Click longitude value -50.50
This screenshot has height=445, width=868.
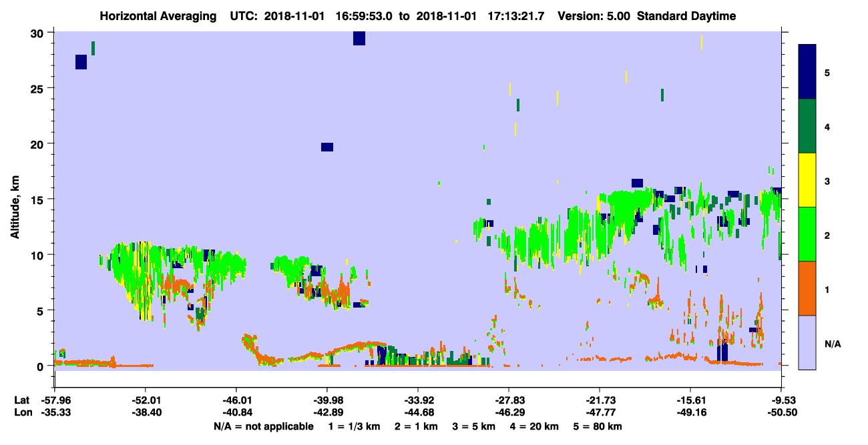point(781,412)
